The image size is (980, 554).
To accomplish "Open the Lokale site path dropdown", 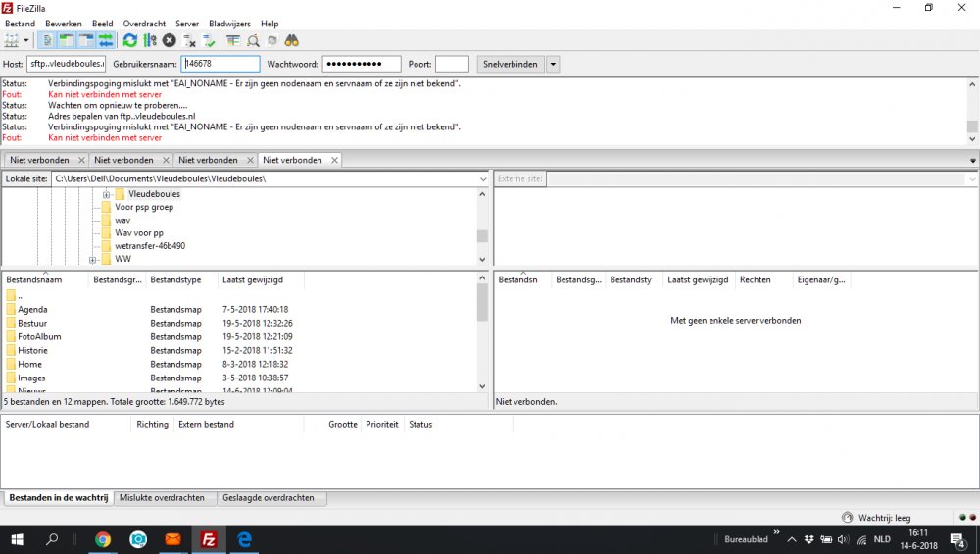I will pos(483,179).
